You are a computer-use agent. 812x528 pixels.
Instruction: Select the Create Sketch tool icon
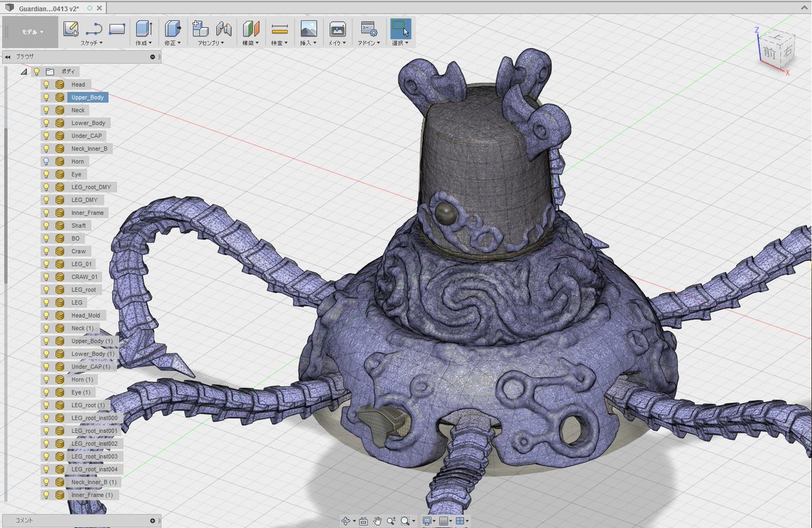coord(71,28)
